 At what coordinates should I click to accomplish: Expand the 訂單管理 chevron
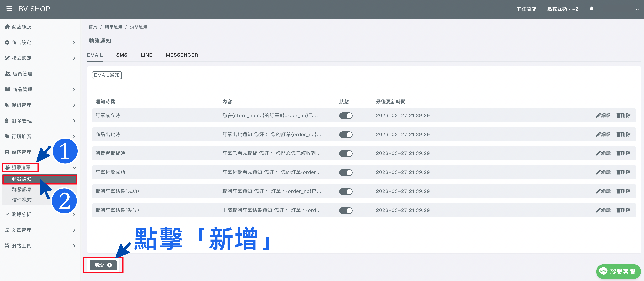pos(74,121)
